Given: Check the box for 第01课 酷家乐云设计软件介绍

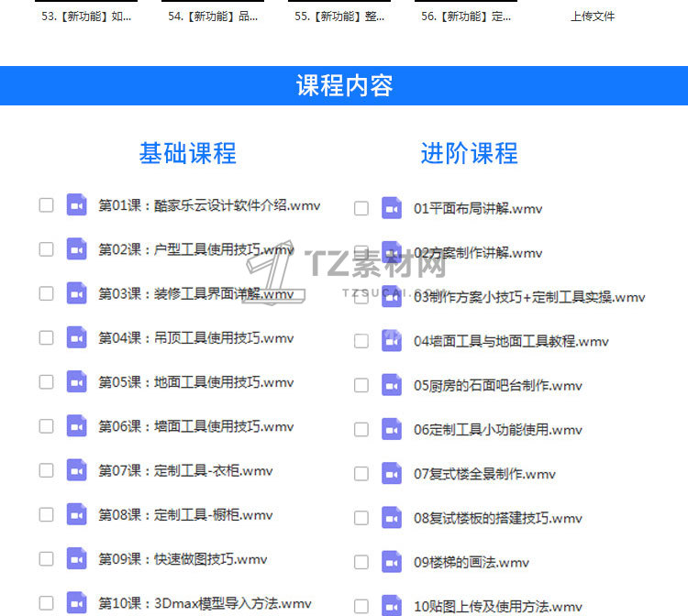Looking at the screenshot, I should click(46, 204).
